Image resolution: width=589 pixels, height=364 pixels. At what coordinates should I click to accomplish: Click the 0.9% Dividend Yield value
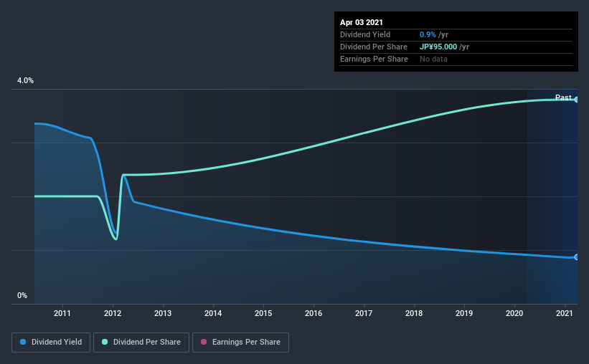point(428,34)
